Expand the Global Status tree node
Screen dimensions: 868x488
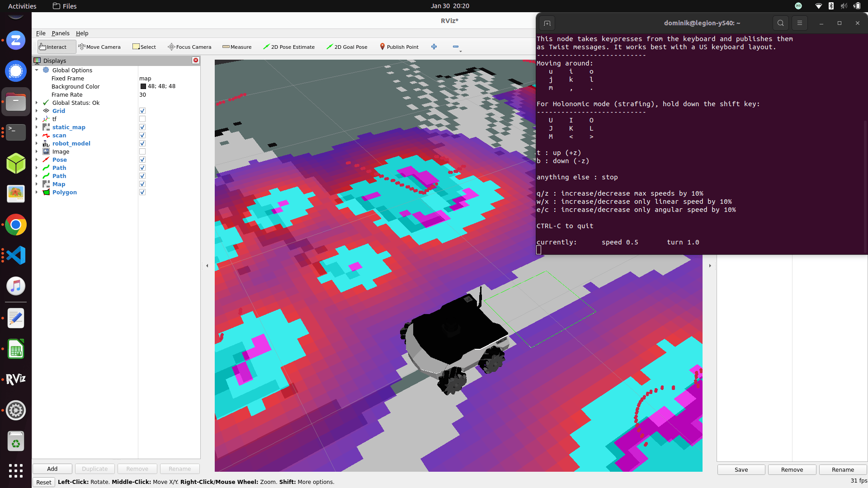37,103
